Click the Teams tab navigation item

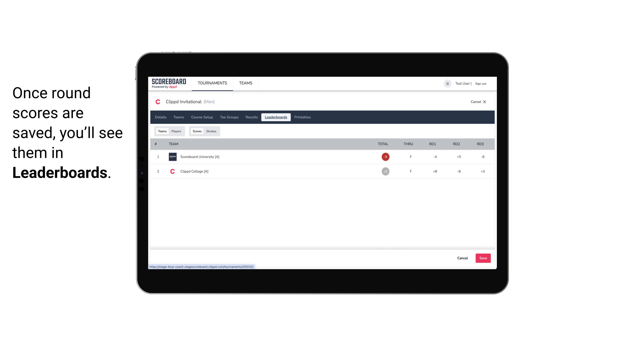tap(178, 117)
